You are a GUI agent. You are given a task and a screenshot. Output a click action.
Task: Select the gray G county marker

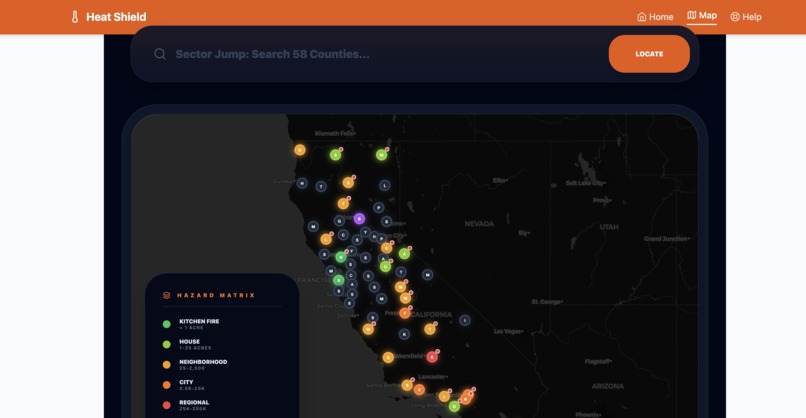point(339,222)
